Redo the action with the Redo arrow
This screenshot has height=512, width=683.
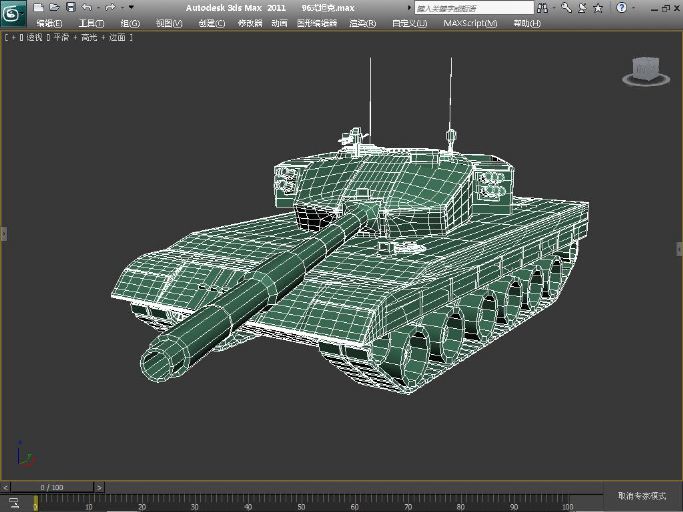click(110, 7)
